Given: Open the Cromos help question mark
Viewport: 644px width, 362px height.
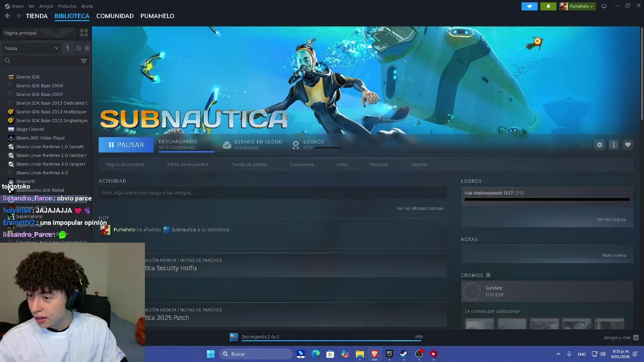Looking at the screenshot, I should click(x=488, y=275).
